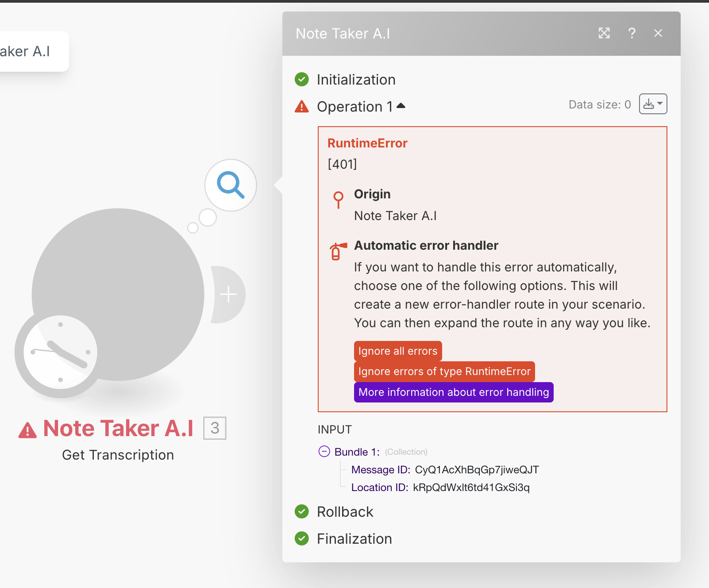The height and width of the screenshot is (588, 709).
Task: Expand the Initialization step
Action: coord(356,80)
